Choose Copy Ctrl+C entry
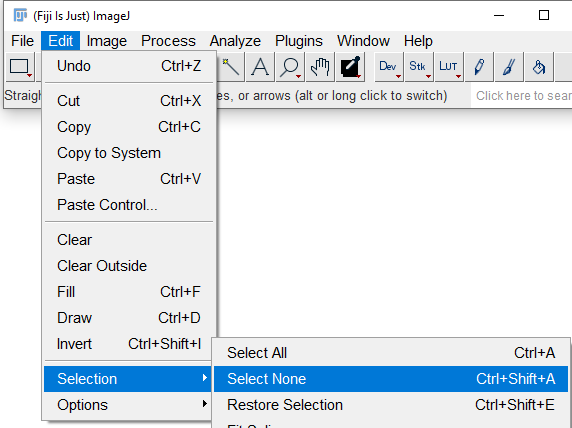 coord(129,127)
